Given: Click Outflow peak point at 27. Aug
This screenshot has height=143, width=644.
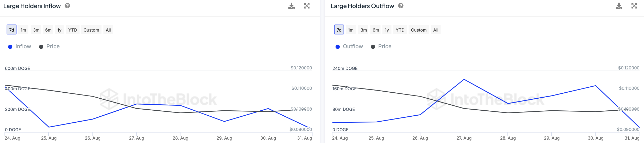Looking at the screenshot, I should click(464, 79).
